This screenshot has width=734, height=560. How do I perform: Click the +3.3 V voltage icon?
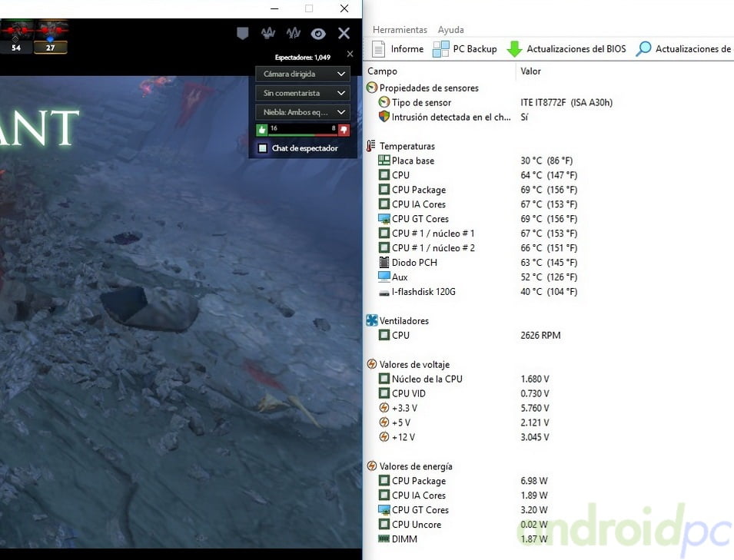384,407
